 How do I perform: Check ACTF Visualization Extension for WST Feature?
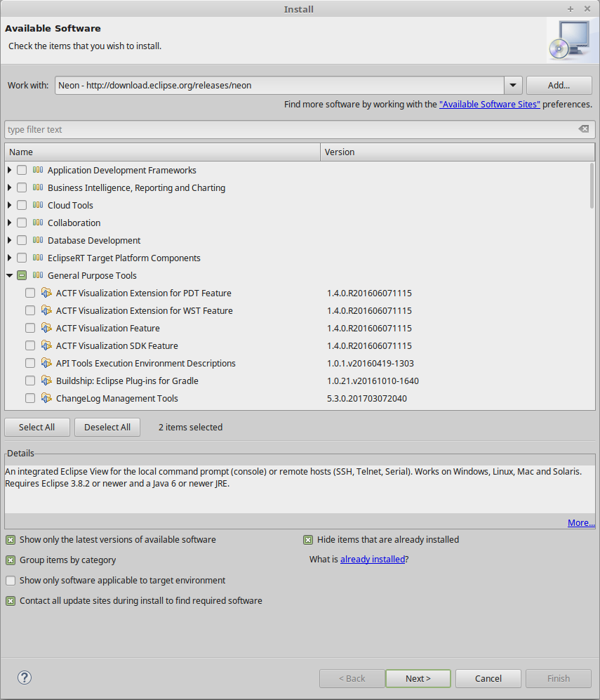[x=30, y=311]
